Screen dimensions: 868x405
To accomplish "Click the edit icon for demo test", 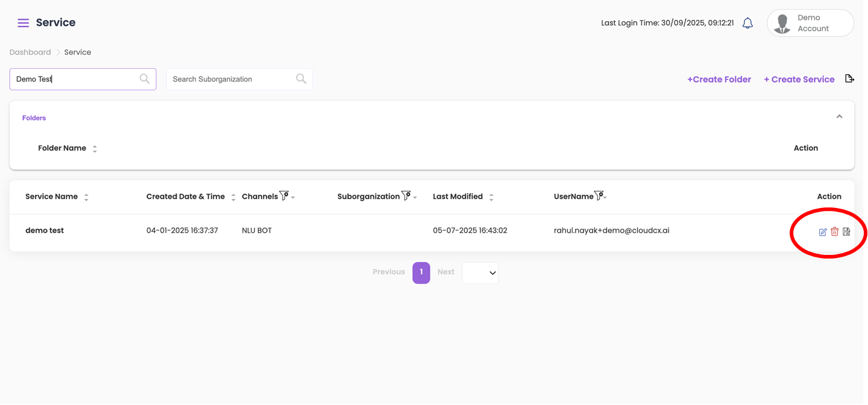I will 823,232.
